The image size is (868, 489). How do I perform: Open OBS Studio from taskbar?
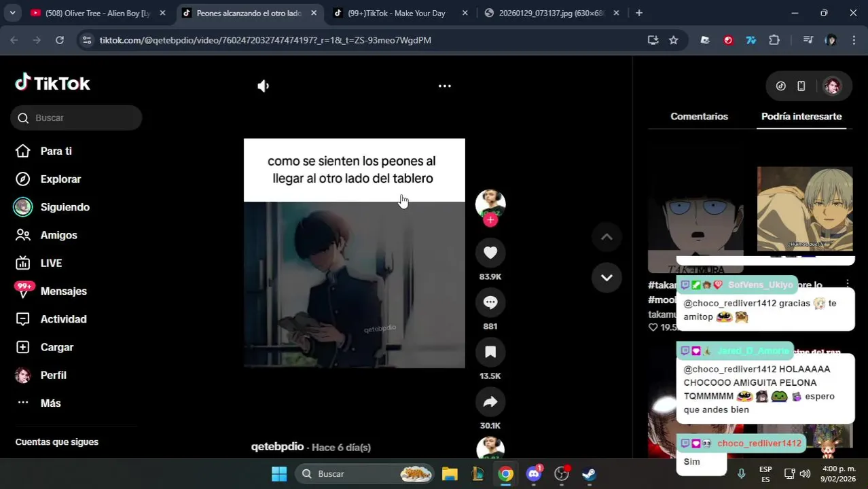(x=562, y=474)
